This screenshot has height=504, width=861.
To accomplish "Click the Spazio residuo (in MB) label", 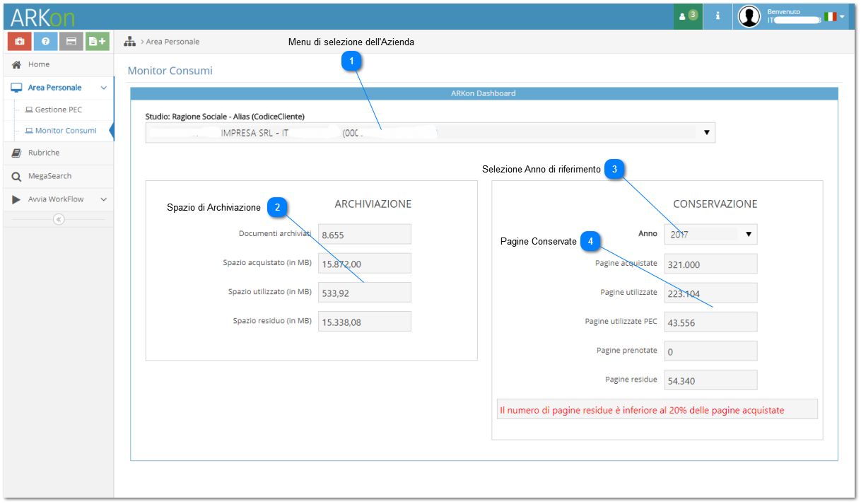I will click(272, 321).
